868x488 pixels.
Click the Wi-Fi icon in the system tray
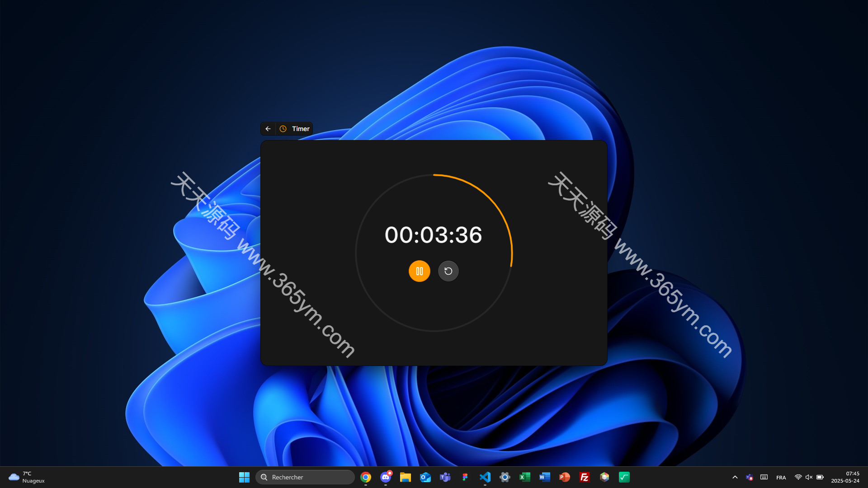click(797, 477)
